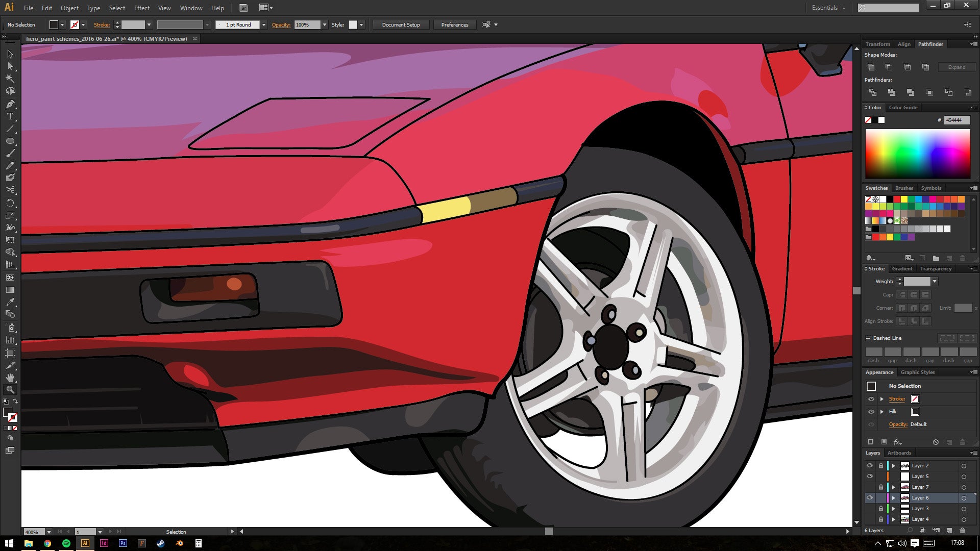Pick a color from the spectrum ramp

pos(918,154)
